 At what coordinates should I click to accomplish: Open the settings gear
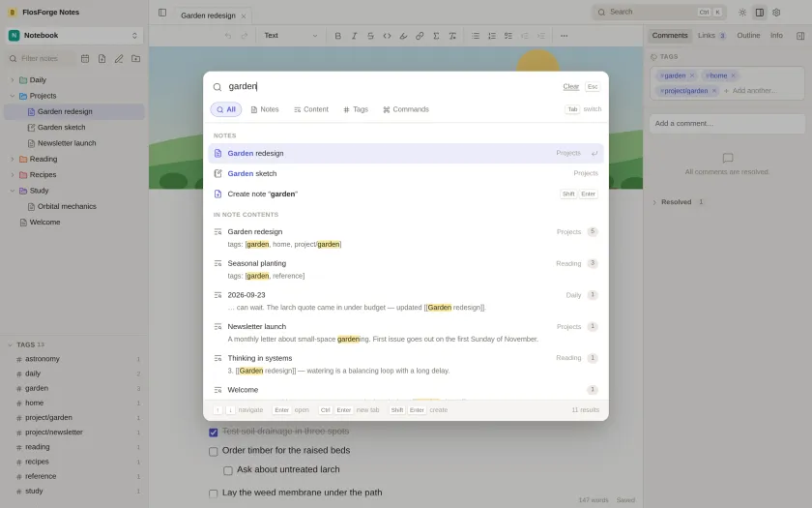click(776, 13)
